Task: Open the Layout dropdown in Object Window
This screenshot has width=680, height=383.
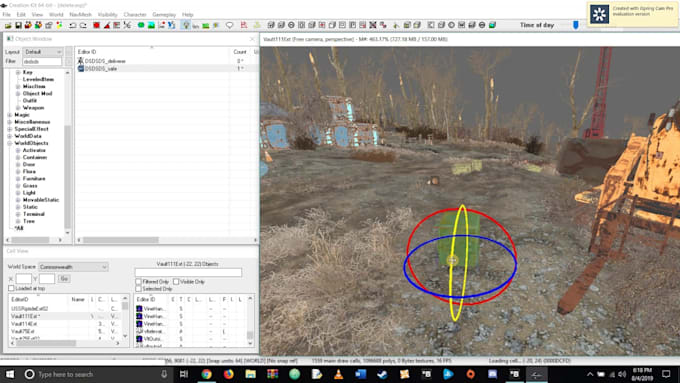Action: pos(42,52)
